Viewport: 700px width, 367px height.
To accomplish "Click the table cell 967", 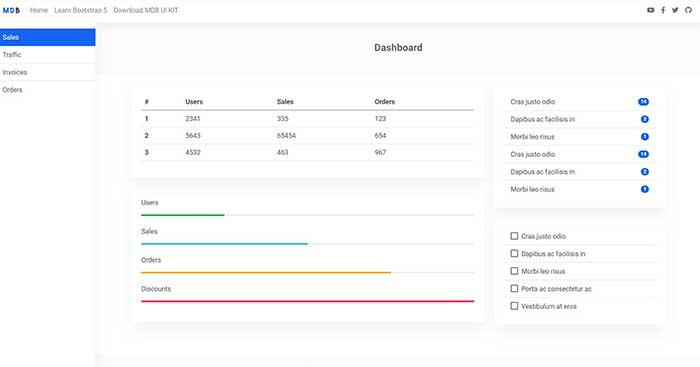I will pos(380,152).
